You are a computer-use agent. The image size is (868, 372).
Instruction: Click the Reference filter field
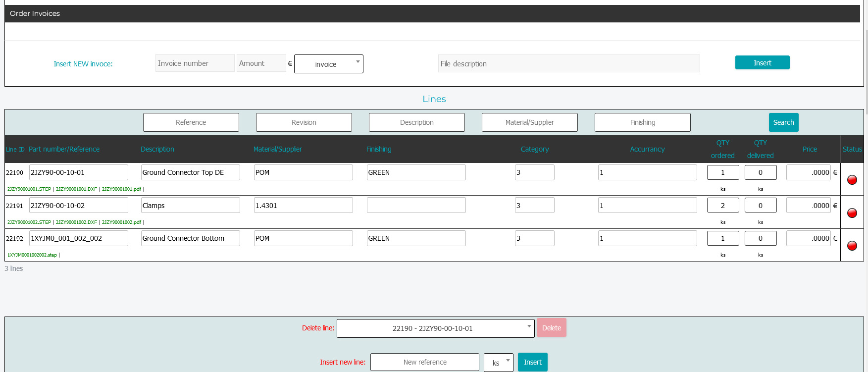point(191,122)
